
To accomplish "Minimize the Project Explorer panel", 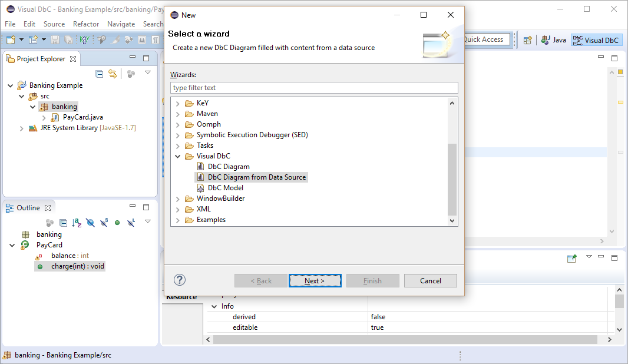I will [x=133, y=58].
